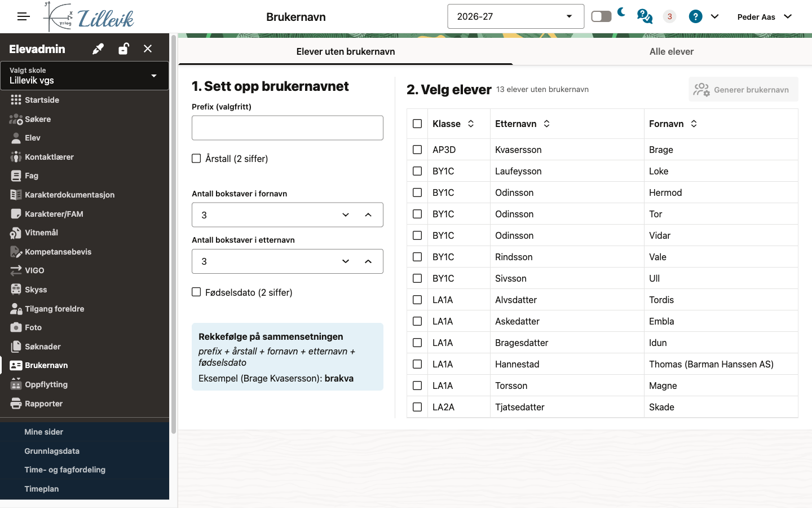Select the Tjatsedatter Skade row checkbox
Viewport: 812px width, 508px height.
pos(417,407)
